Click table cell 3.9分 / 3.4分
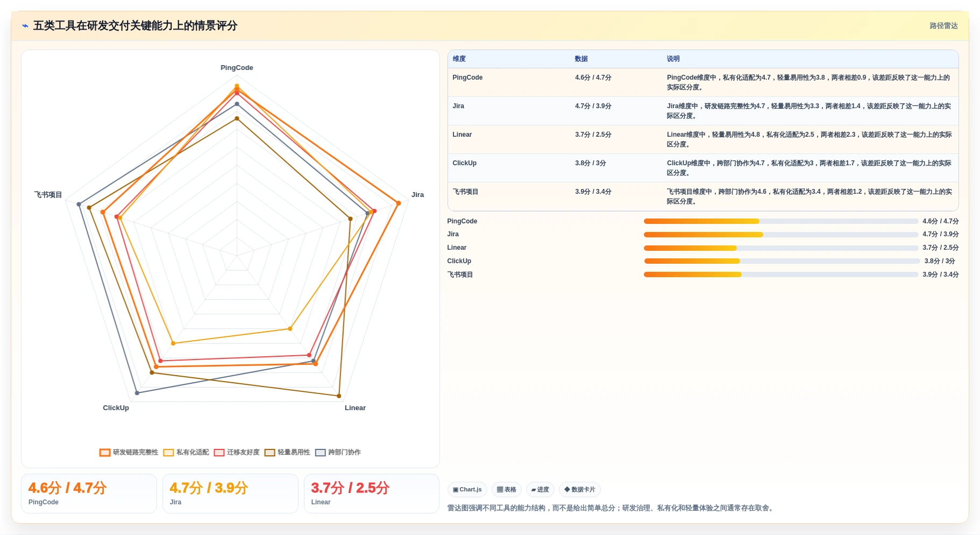This screenshot has width=980, height=535. pyautogui.click(x=593, y=192)
